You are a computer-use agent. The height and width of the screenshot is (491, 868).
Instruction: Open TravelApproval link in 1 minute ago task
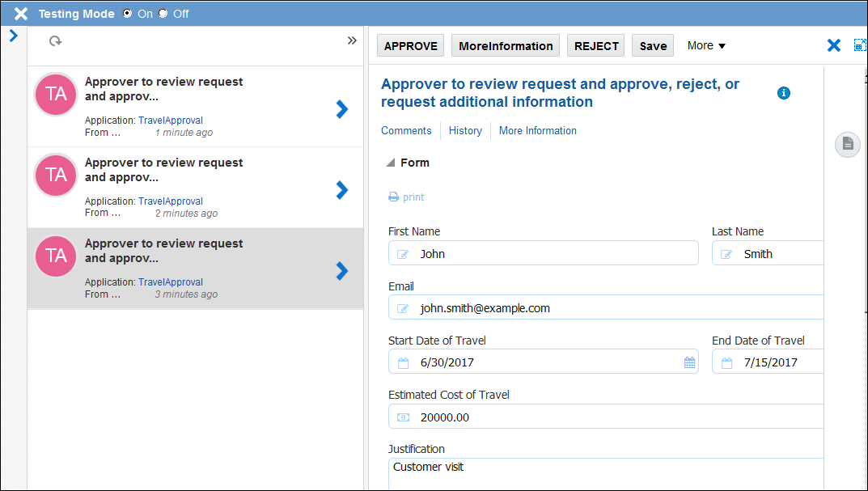[171, 120]
